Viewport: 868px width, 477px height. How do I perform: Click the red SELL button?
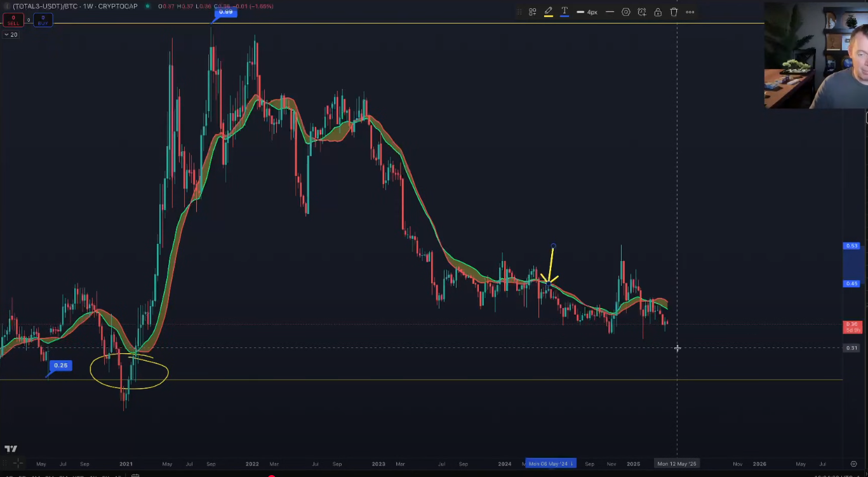13,20
